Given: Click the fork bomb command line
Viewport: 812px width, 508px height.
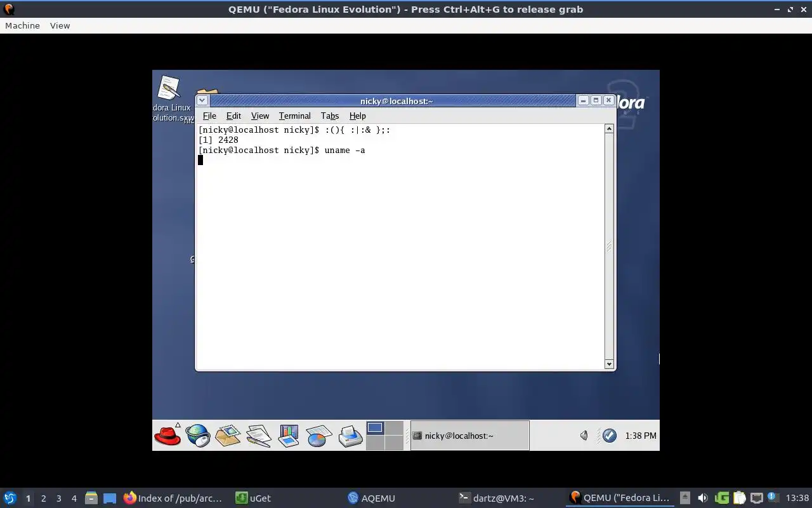Looking at the screenshot, I should point(294,130).
